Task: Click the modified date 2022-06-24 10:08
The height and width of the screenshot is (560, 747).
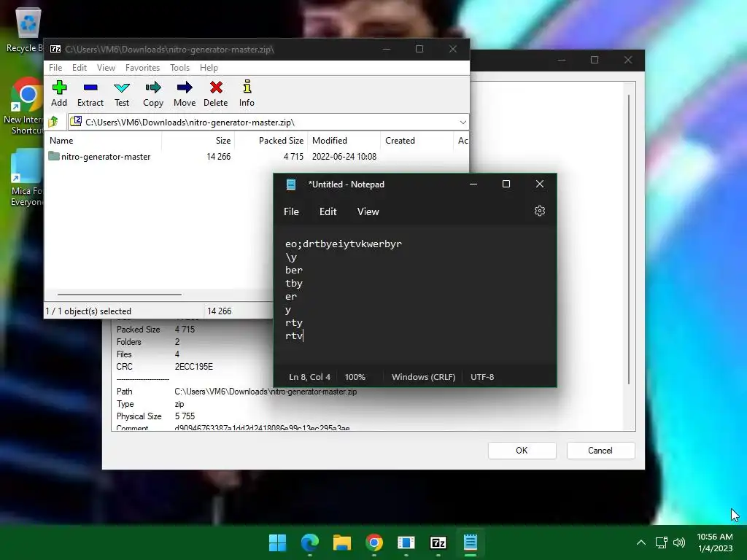Action: pos(344,157)
